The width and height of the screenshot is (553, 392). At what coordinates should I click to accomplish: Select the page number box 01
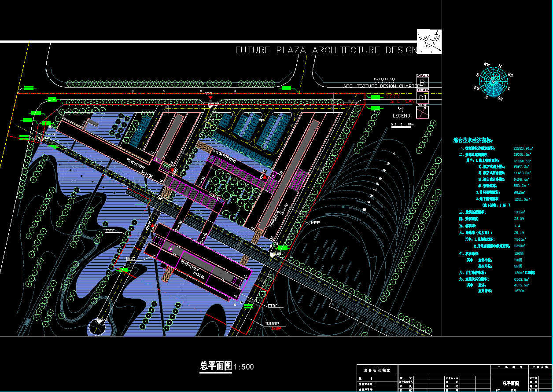pos(423,97)
